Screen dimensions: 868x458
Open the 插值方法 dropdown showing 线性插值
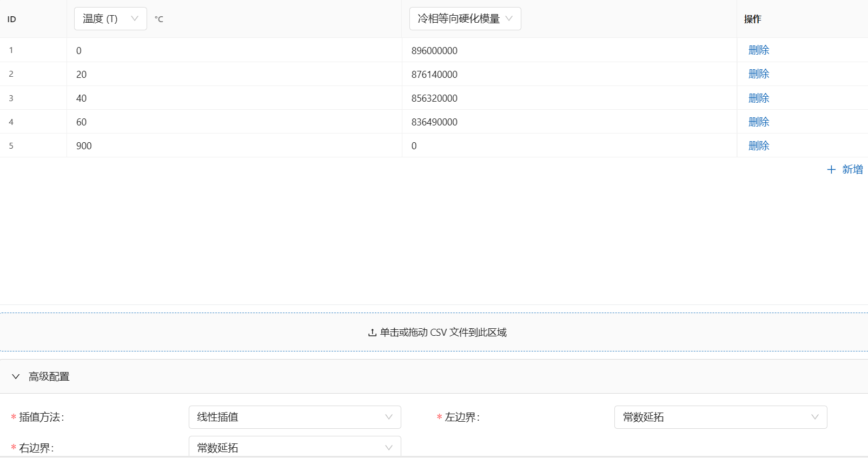coord(295,417)
